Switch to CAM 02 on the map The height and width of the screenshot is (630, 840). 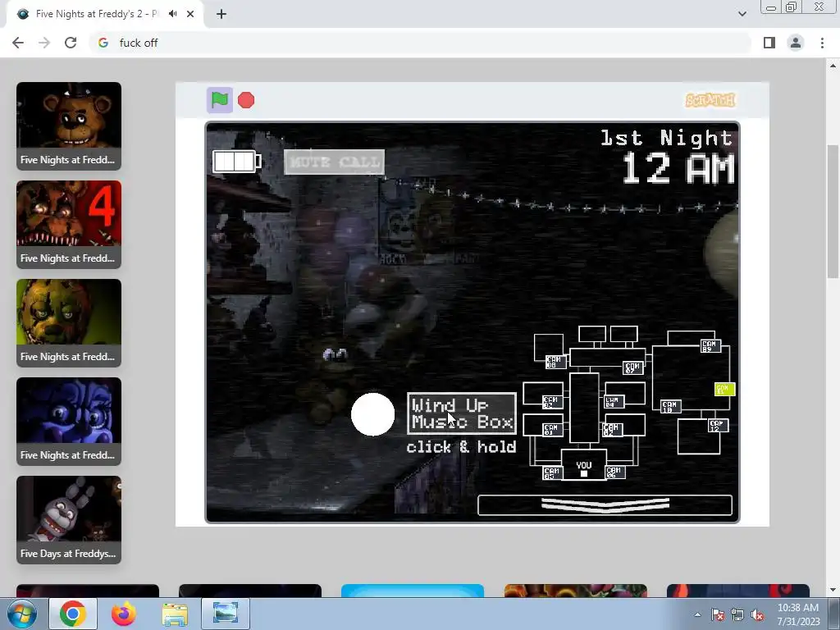(612, 429)
